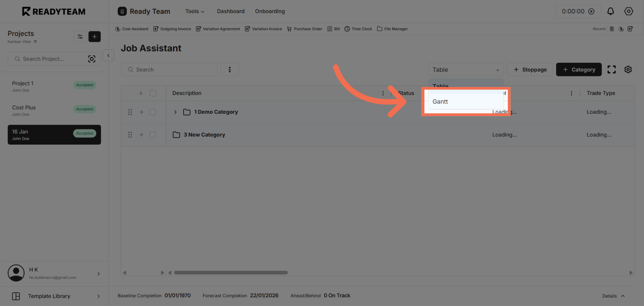Start the timer next to 0:00:00
The height and width of the screenshot is (306, 644).
(592, 11)
